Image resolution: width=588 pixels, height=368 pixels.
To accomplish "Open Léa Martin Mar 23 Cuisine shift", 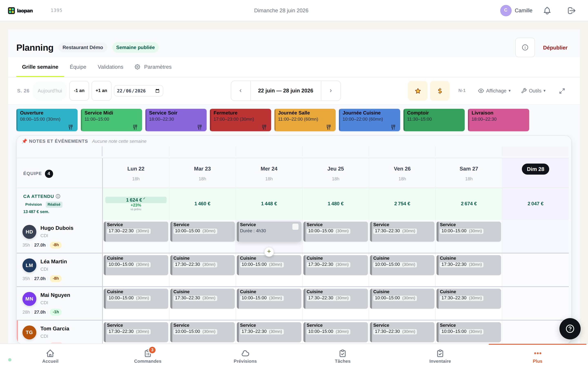I will tap(202, 265).
